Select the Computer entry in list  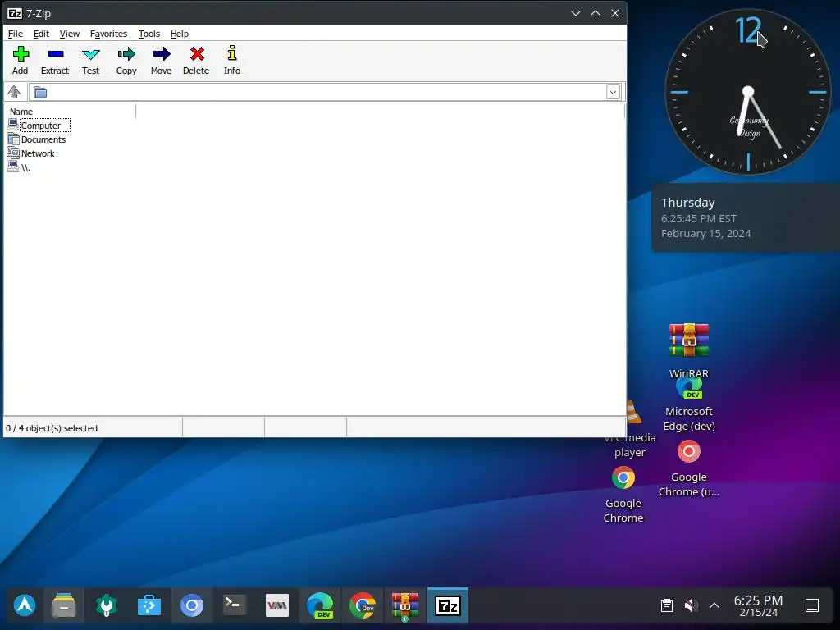pos(41,126)
